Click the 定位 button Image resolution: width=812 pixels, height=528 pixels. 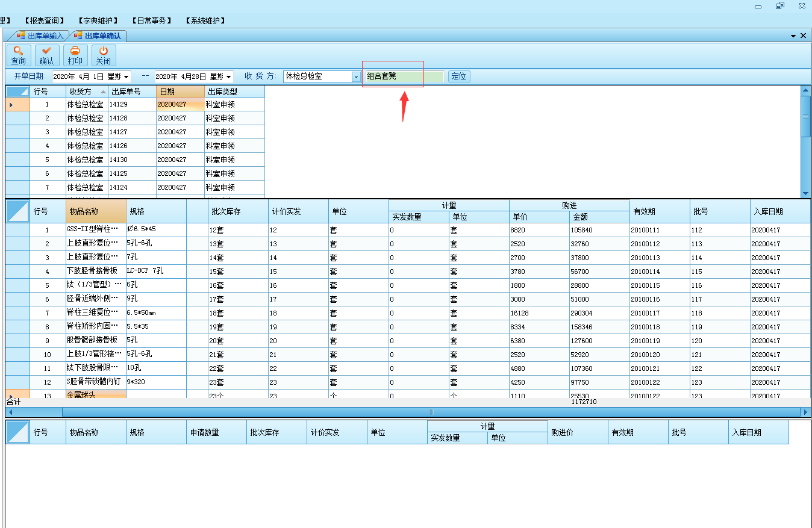[x=459, y=76]
